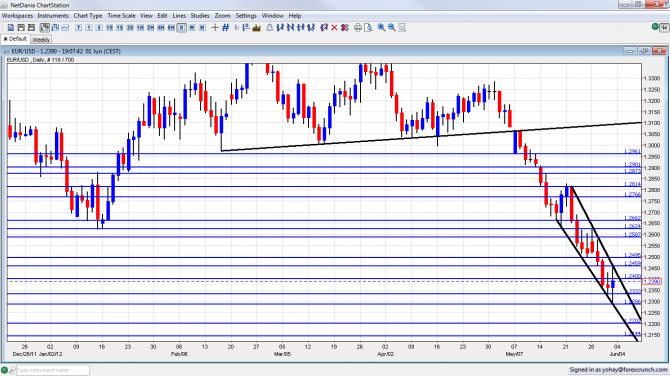Open the Time Scale menu

[121, 16]
